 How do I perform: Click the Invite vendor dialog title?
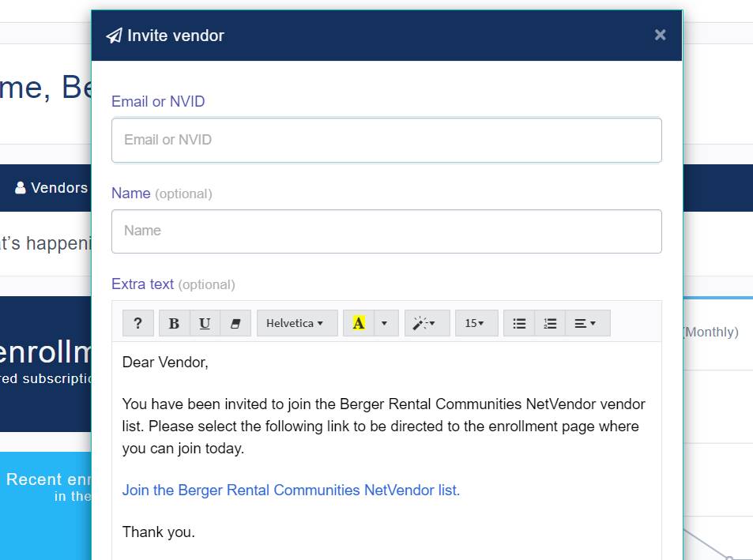tap(175, 35)
